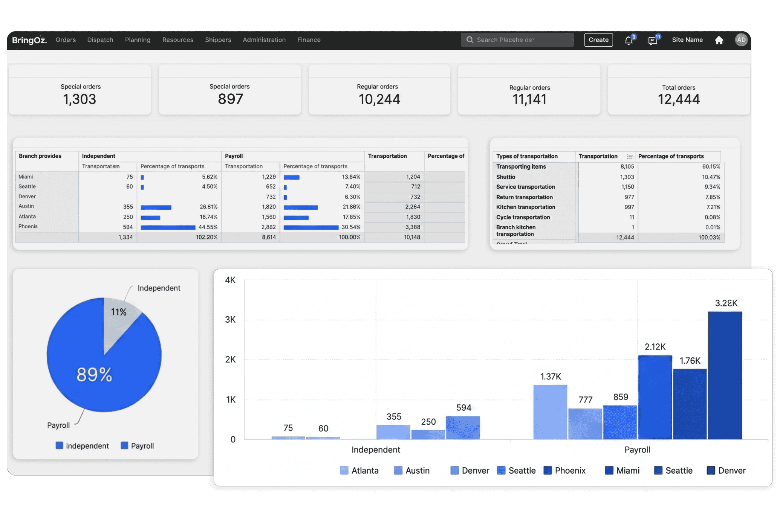Go to home via house icon
The height and width of the screenshot is (532, 780).
719,40
